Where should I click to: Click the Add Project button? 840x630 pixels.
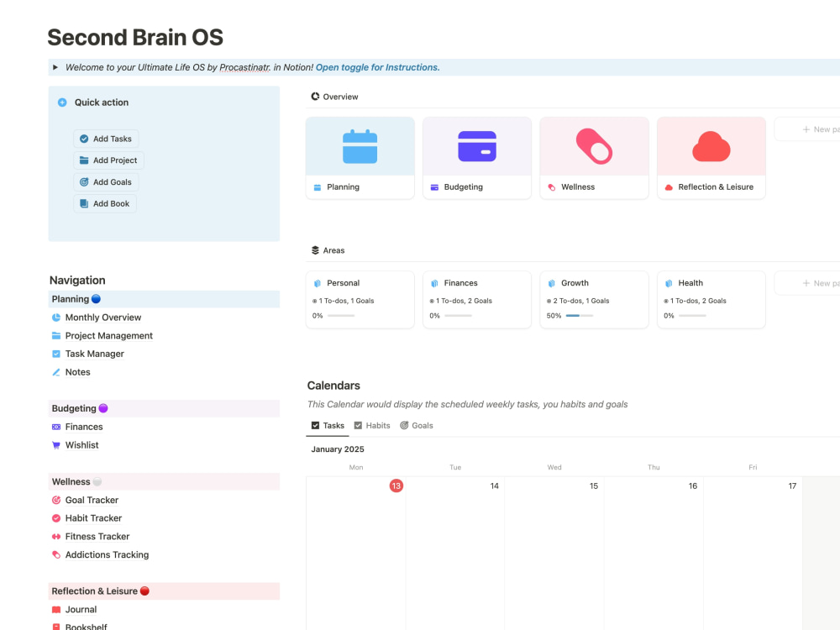(108, 160)
